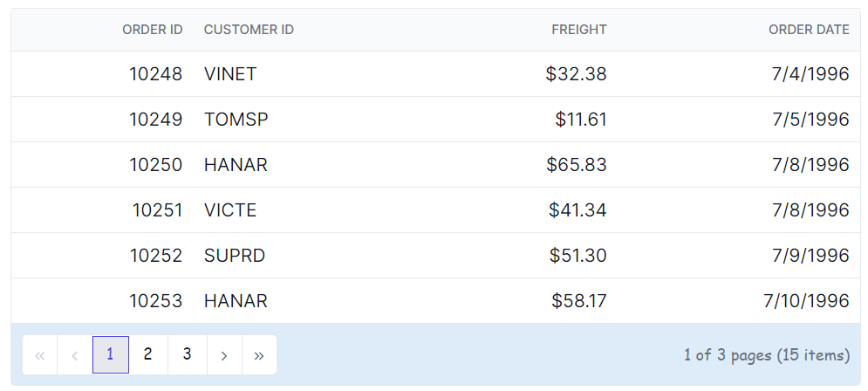Viewport: 868px width, 391px height.
Task: Sort by the Customer ID column header
Action: [249, 30]
